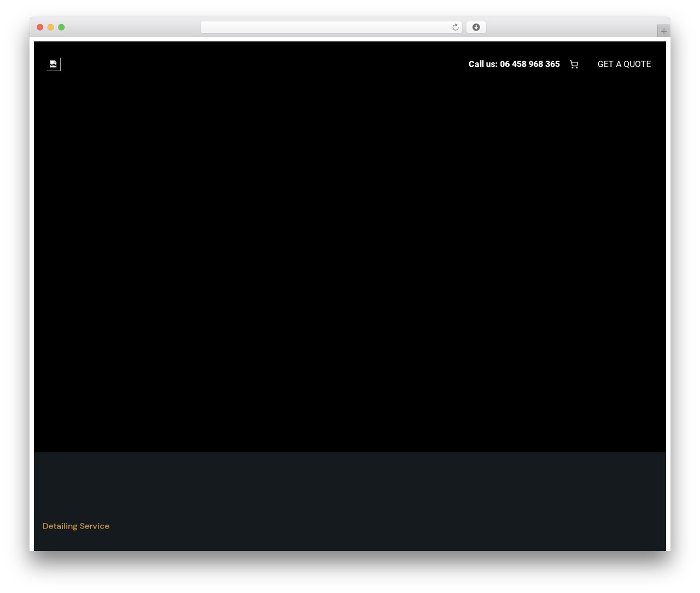Select the Detailing Service text
Screen dimensions: 700x593
[x=76, y=526]
